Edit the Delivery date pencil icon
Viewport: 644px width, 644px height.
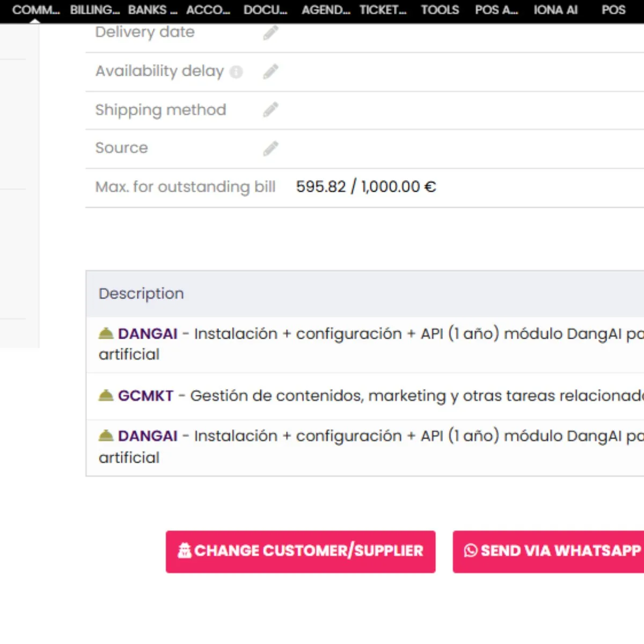click(270, 33)
